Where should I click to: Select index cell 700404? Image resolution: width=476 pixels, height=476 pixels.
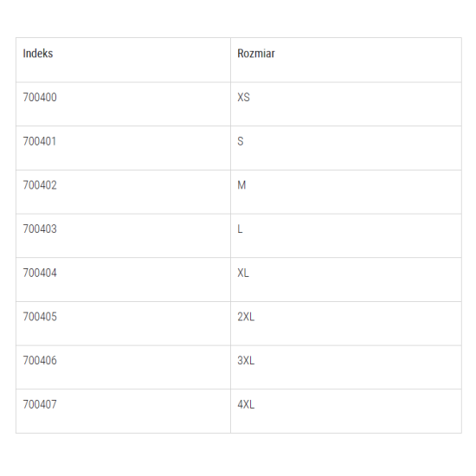click(x=123, y=280)
